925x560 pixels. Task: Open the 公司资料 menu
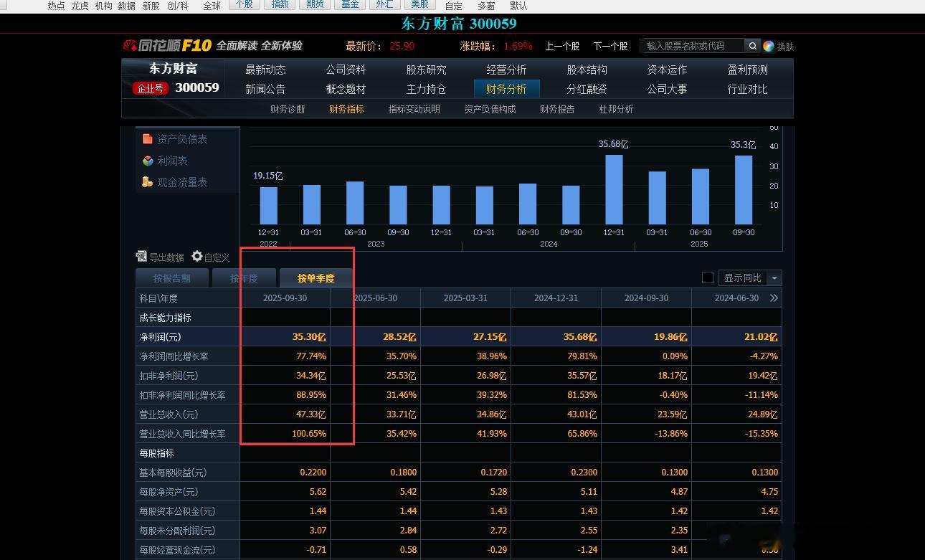pos(346,70)
